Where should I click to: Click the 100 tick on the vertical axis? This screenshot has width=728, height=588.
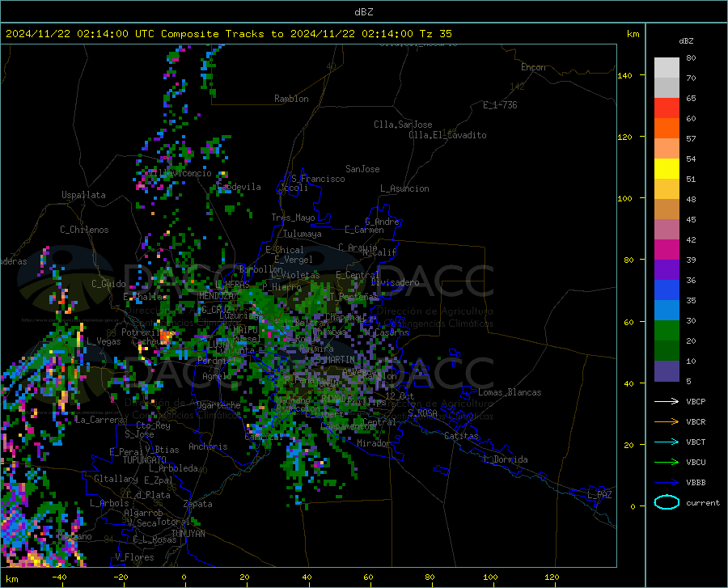[x=624, y=198]
